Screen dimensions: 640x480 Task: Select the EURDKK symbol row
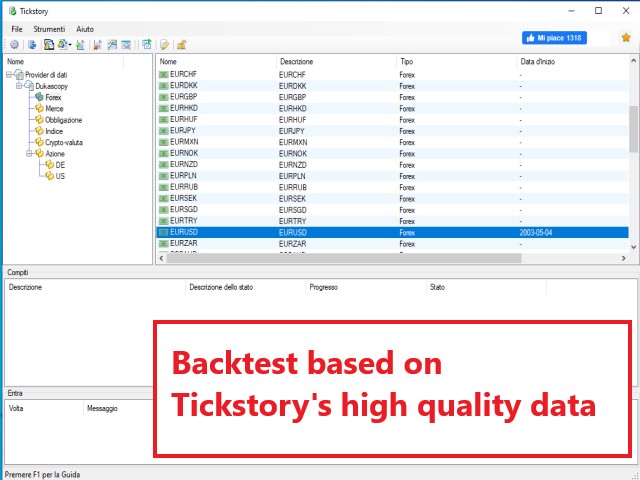[392, 86]
